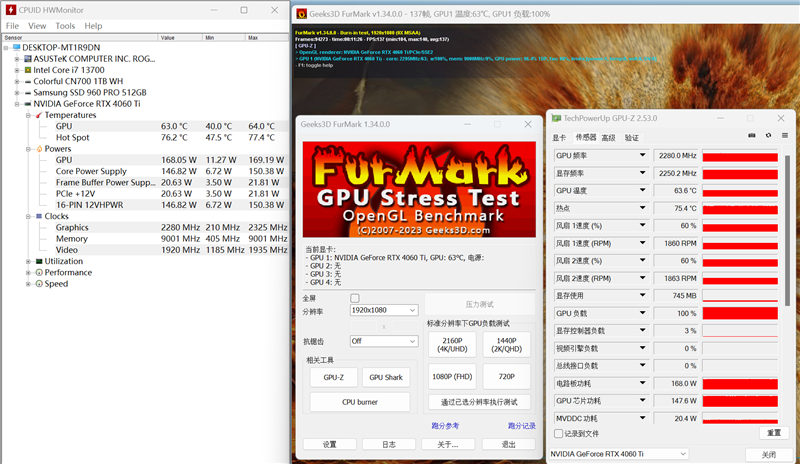Click the ASUSTeK motherboard icon

(x=28, y=59)
